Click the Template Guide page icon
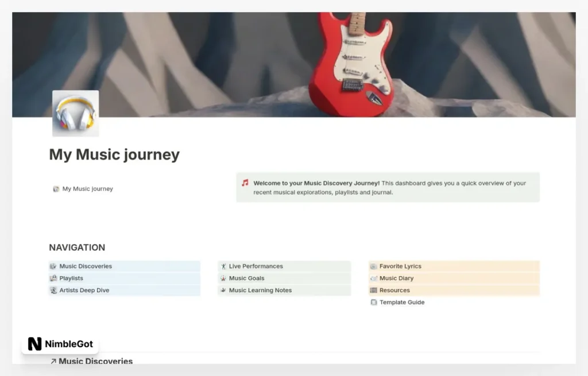This screenshot has height=376, width=588. [374, 302]
